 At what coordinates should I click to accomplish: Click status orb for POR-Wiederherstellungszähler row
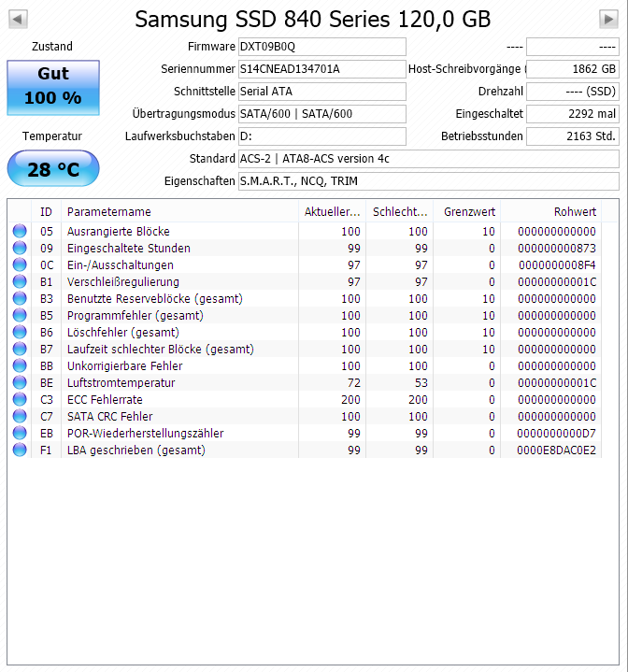(x=20, y=433)
